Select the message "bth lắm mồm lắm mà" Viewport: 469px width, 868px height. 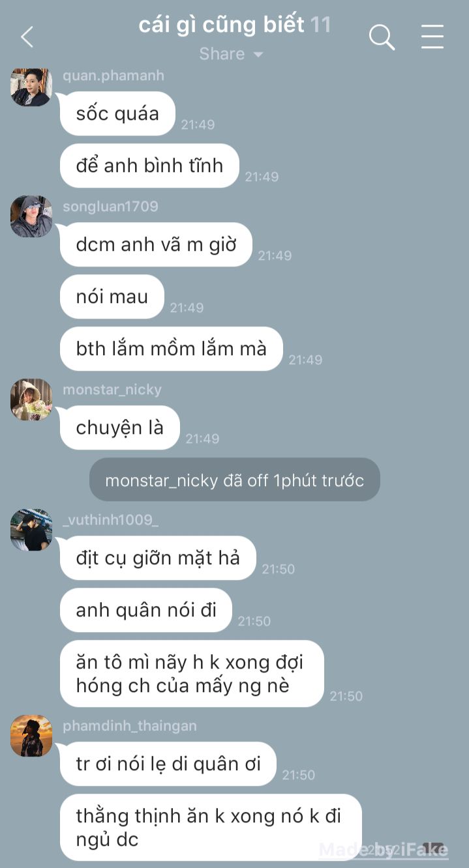pyautogui.click(x=172, y=349)
